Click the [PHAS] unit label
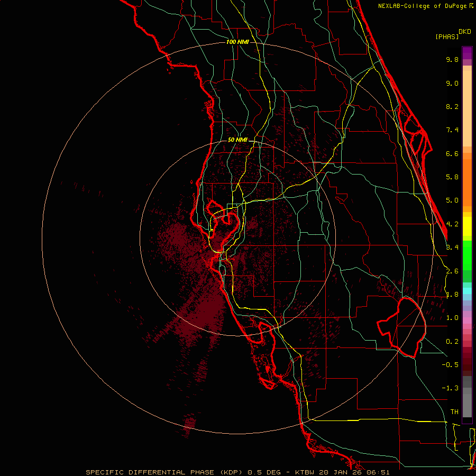The width and height of the screenshot is (476, 476). coord(447,36)
